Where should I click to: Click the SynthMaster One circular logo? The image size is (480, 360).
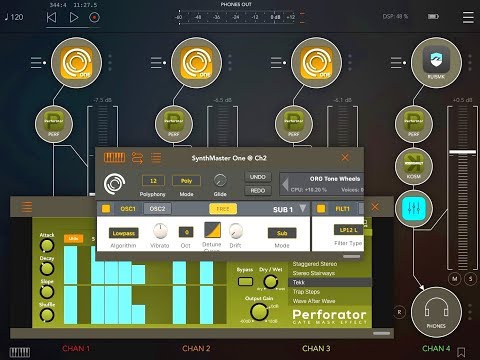(x=114, y=184)
